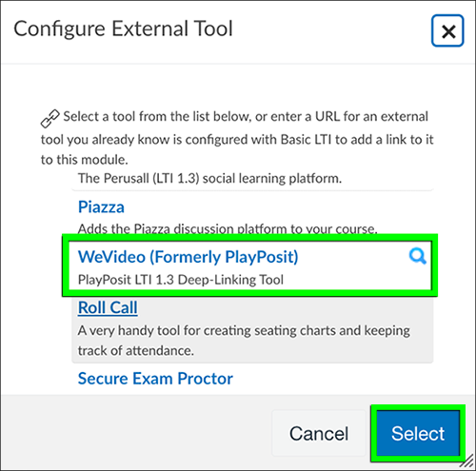The image size is (476, 471).
Task: Select WeVideo (Formerly PlayPosit) tool
Action: 188,257
